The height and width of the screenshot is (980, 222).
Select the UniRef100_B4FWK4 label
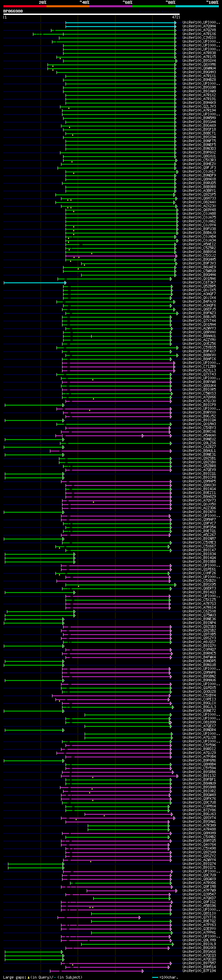199,657
